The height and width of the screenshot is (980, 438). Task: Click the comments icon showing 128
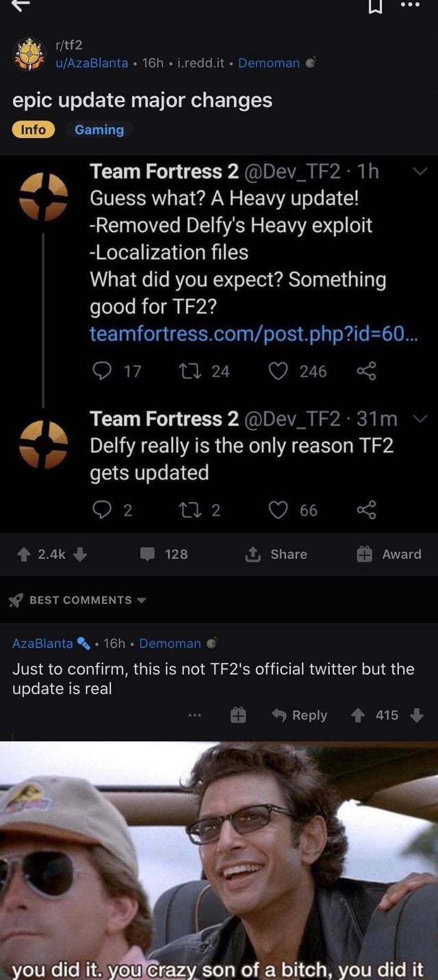(x=147, y=555)
